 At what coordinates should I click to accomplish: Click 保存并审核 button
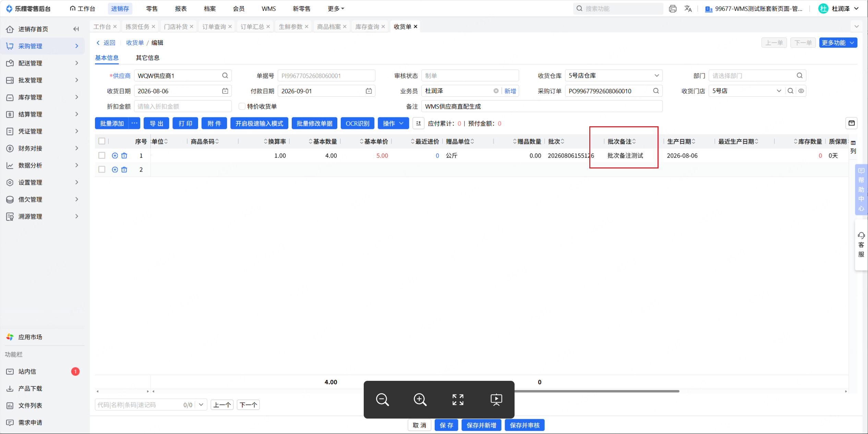pyautogui.click(x=525, y=425)
